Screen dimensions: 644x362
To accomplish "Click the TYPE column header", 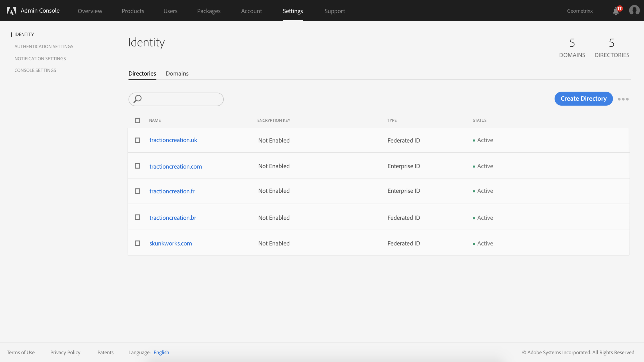I will [392, 120].
